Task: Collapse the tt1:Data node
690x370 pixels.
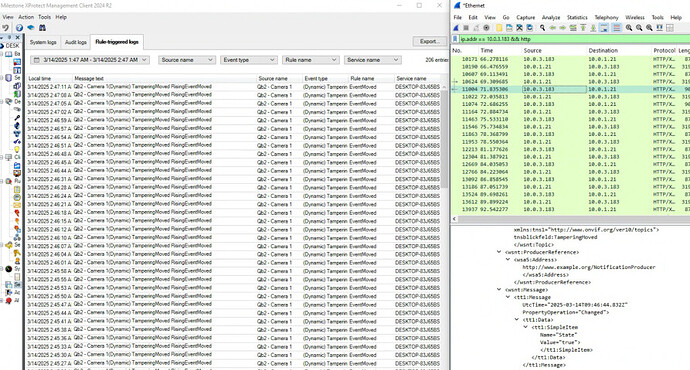Action: click(x=517, y=320)
